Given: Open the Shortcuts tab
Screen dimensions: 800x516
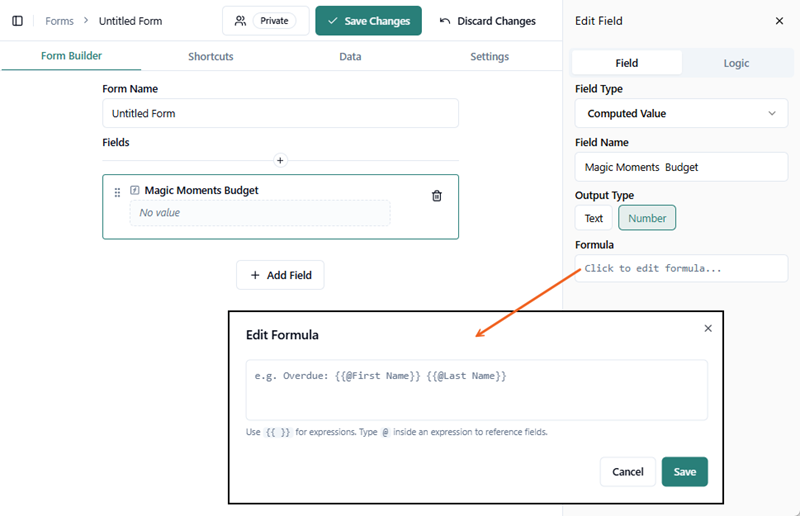Looking at the screenshot, I should (x=210, y=57).
